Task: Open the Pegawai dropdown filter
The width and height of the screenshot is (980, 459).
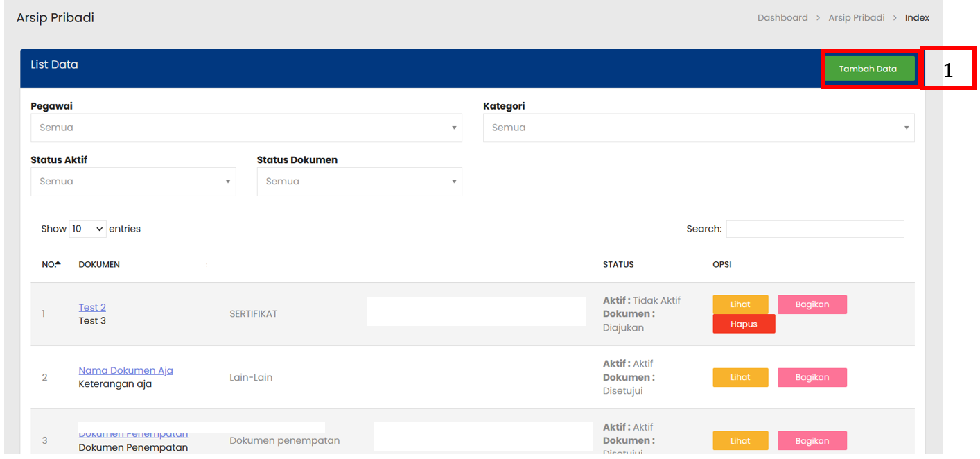Action: pyautogui.click(x=246, y=128)
